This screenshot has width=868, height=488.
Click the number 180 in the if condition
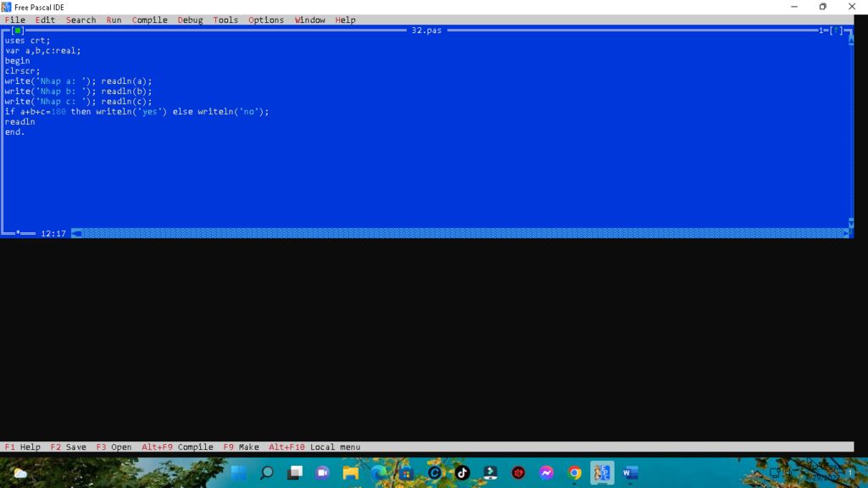point(58,112)
